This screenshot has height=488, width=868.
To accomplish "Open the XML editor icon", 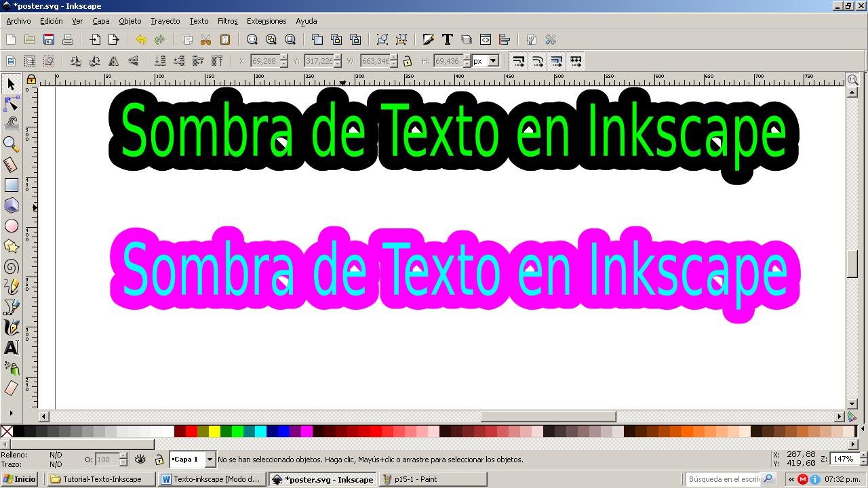I will (486, 39).
